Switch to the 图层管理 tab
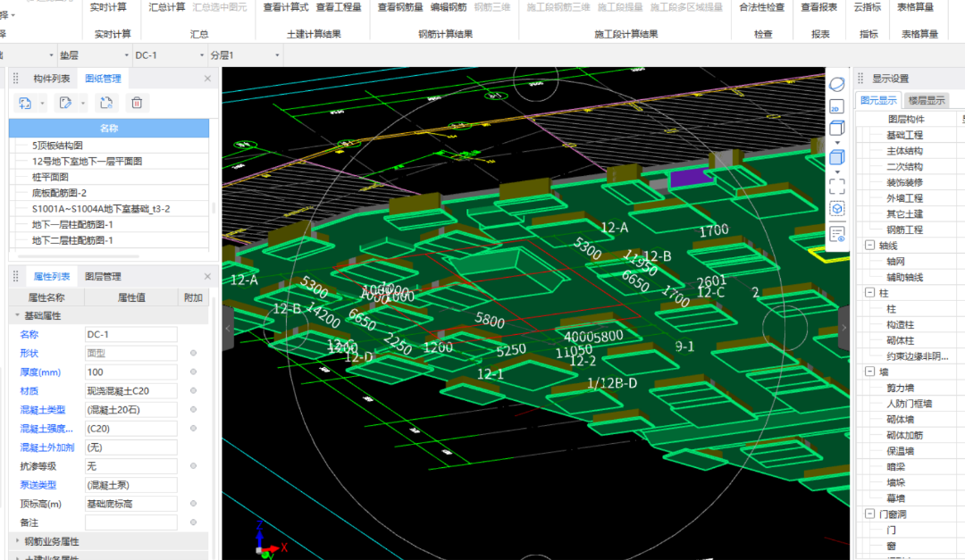 pyautogui.click(x=103, y=277)
